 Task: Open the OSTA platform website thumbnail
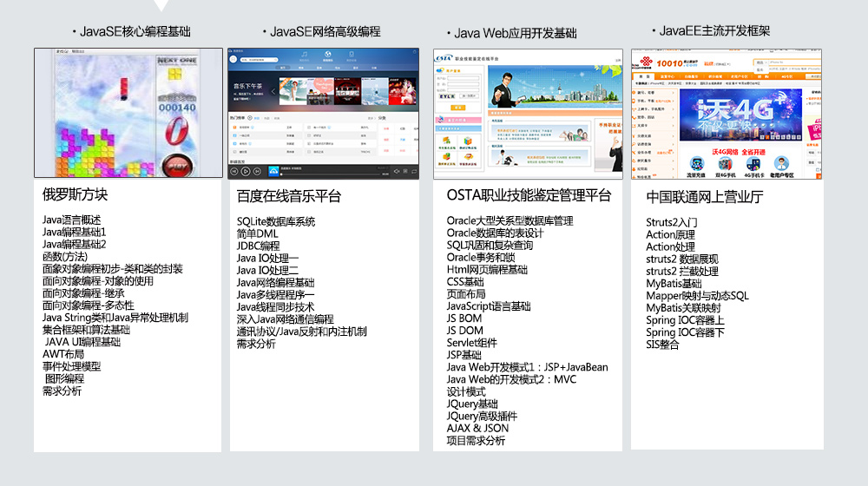(x=528, y=114)
